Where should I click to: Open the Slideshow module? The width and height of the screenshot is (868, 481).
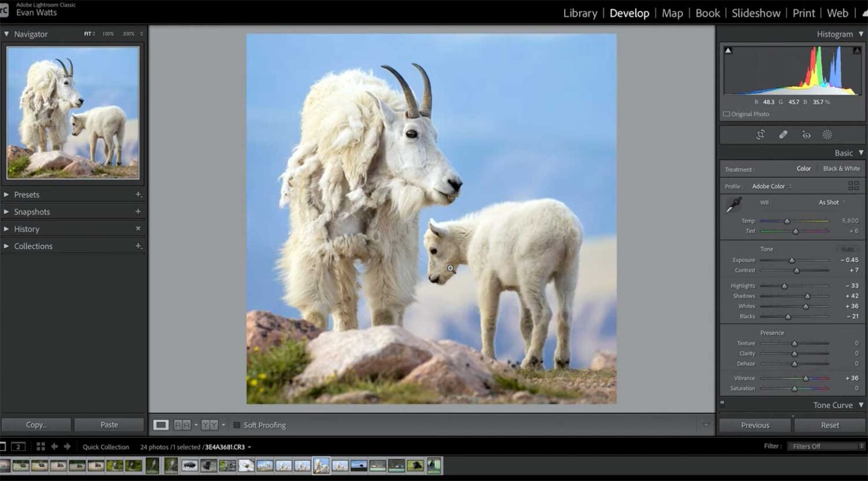click(x=756, y=13)
